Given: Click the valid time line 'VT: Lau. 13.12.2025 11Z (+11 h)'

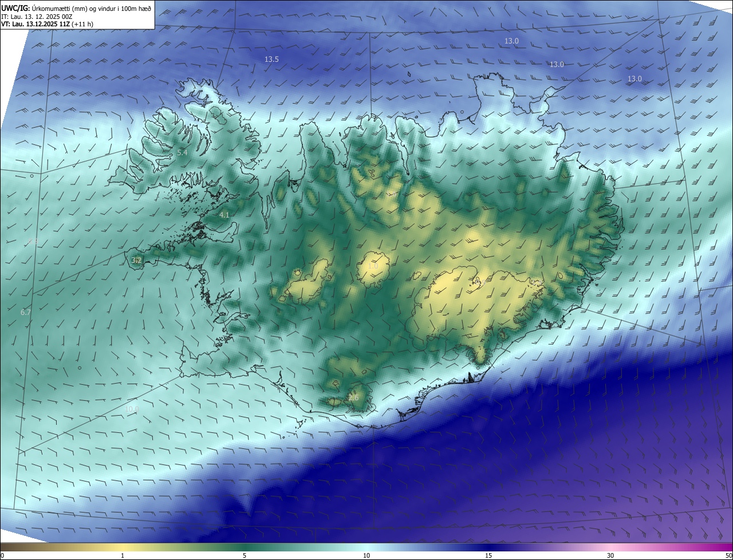Looking at the screenshot, I should (x=47, y=24).
